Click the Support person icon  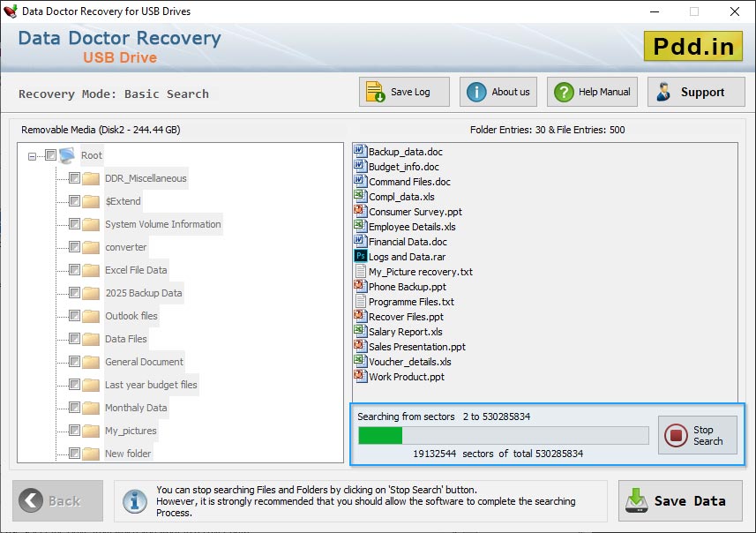[663, 92]
